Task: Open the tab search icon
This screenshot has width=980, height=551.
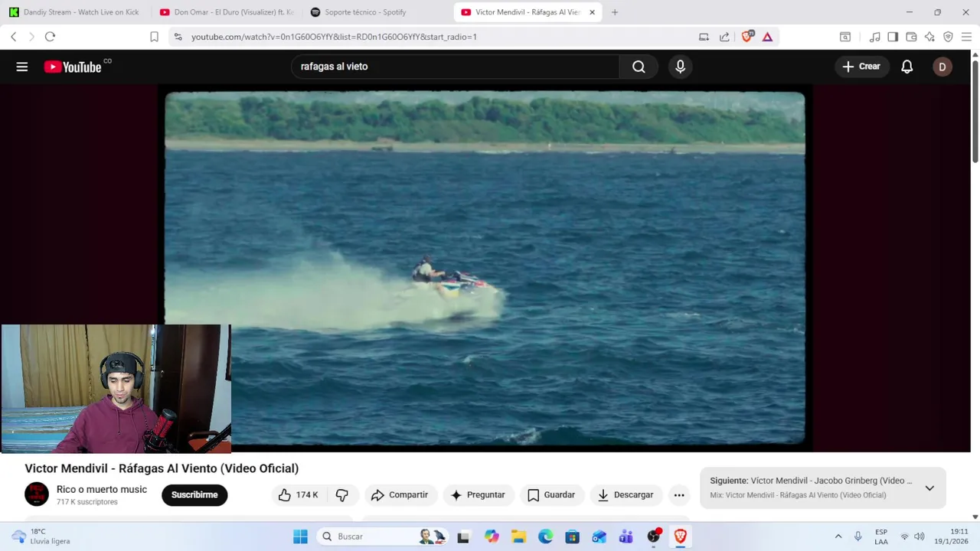Action: [x=845, y=37]
